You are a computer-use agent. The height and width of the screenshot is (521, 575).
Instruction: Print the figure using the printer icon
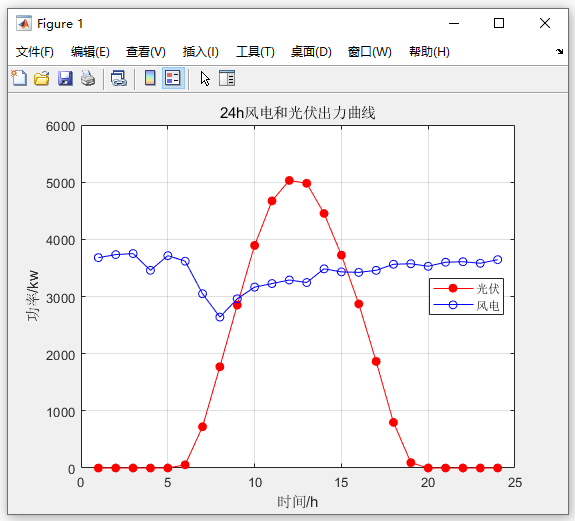tap(88, 78)
